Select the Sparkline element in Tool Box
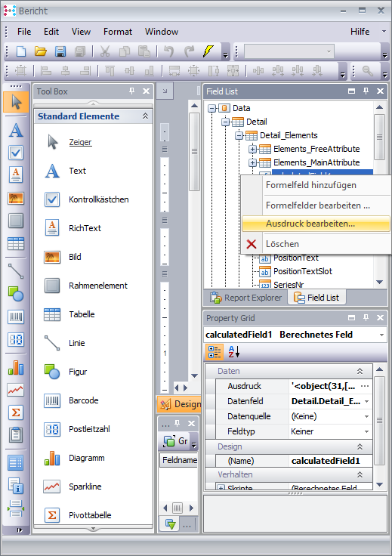 [x=73, y=486]
